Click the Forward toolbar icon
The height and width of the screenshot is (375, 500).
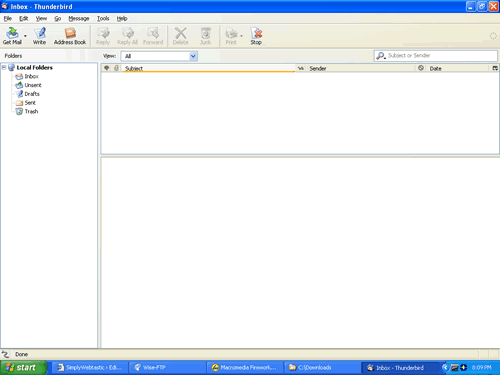tap(153, 36)
